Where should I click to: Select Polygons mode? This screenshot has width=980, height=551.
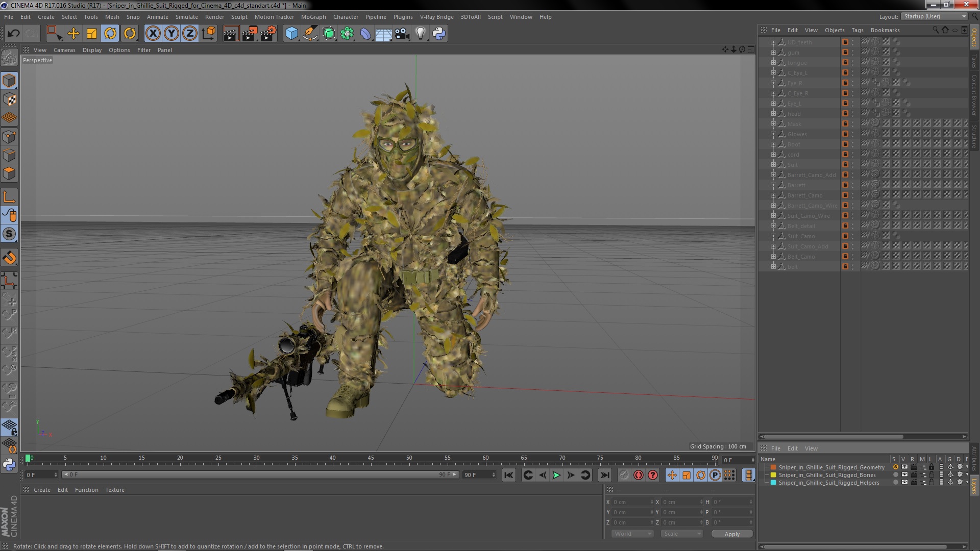9,174
